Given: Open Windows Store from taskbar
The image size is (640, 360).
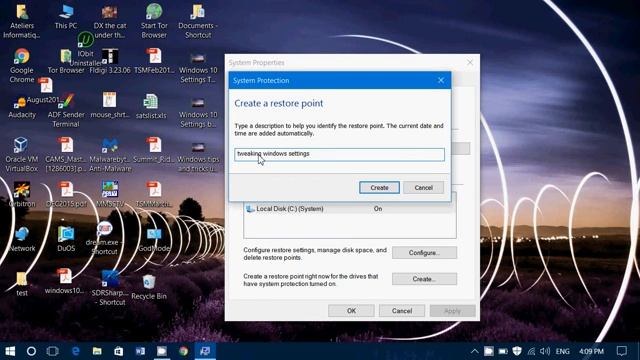Looking at the screenshot, I should coord(118,351).
